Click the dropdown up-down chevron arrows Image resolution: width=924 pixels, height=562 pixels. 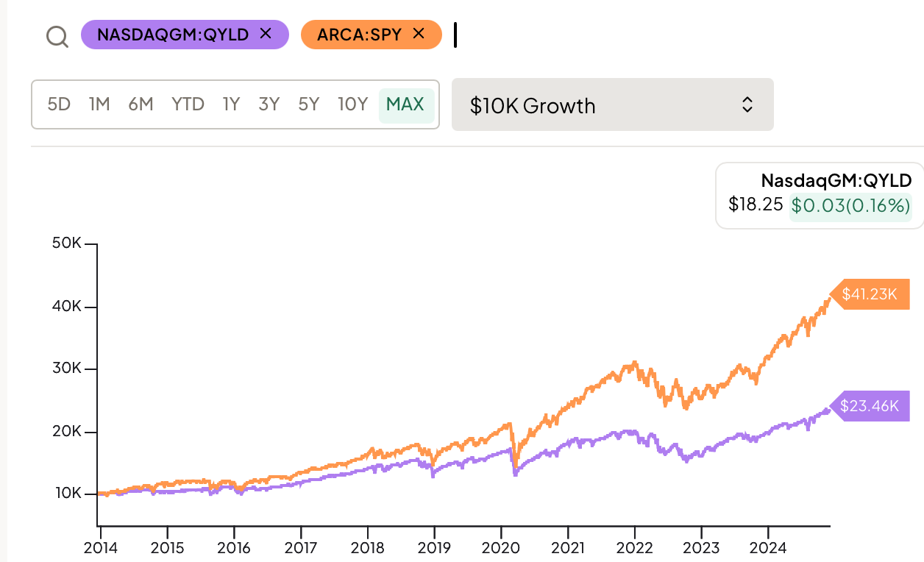(747, 104)
